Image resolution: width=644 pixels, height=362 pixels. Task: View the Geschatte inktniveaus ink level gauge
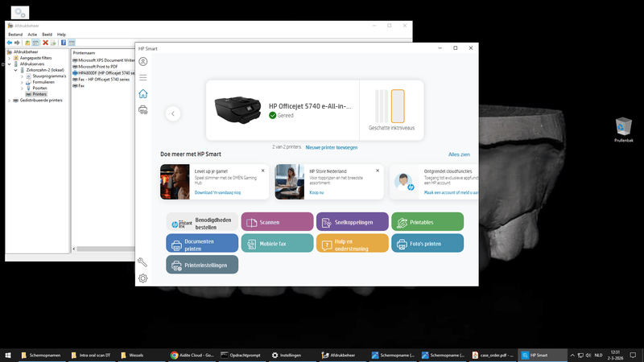click(x=390, y=106)
